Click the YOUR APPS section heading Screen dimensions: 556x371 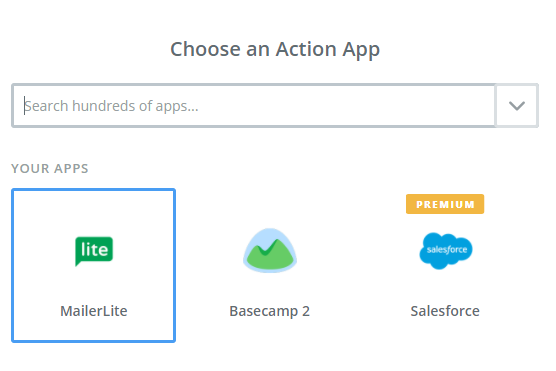pos(50,168)
